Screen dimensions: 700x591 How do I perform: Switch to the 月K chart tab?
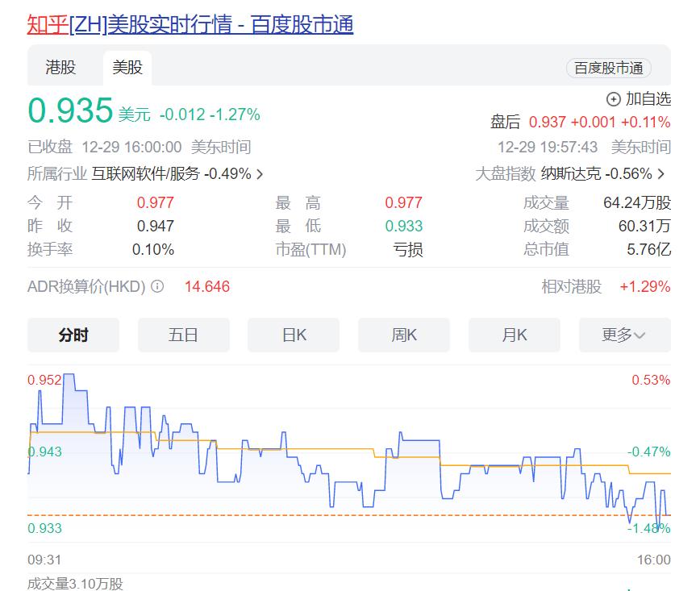click(x=515, y=335)
